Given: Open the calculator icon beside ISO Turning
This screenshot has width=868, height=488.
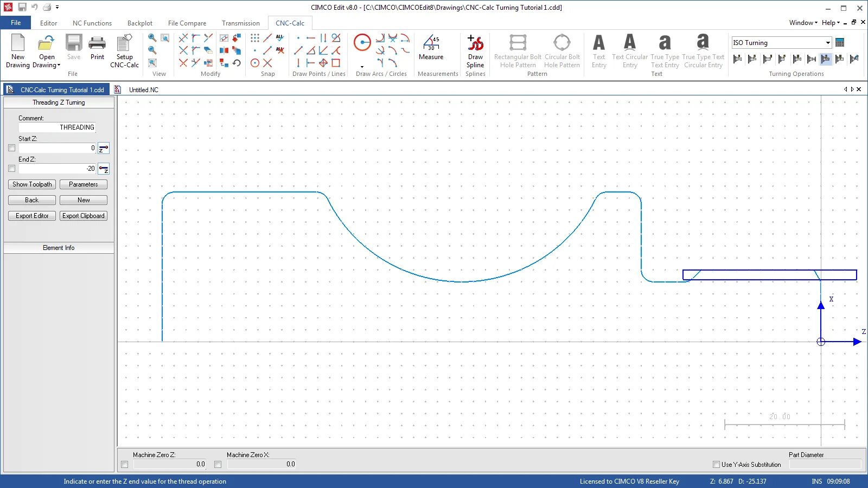Looking at the screenshot, I should pyautogui.click(x=840, y=42).
